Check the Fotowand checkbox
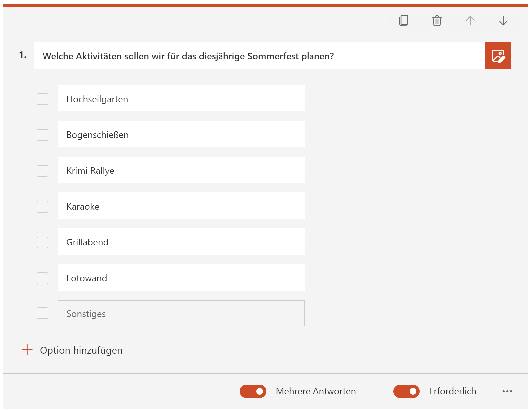 point(42,278)
